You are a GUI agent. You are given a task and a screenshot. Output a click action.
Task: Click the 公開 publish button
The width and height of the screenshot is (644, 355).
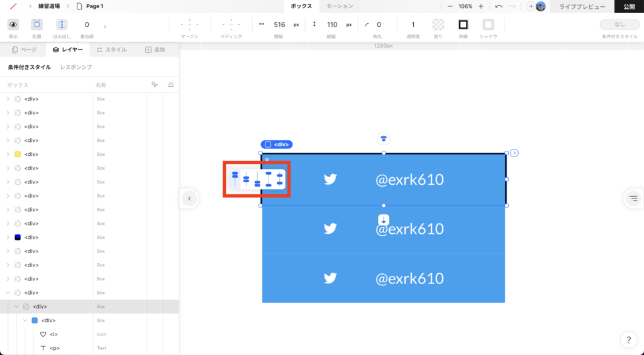point(629,6)
